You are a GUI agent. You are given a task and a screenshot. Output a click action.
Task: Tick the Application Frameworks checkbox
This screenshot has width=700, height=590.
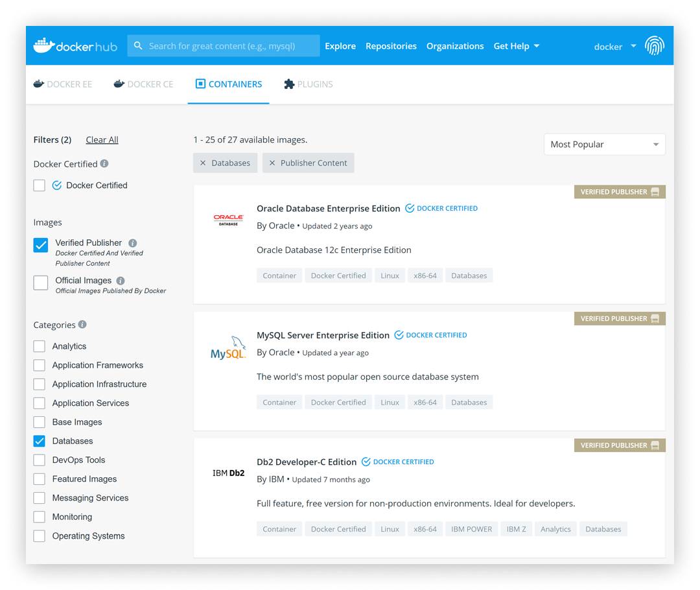point(40,365)
